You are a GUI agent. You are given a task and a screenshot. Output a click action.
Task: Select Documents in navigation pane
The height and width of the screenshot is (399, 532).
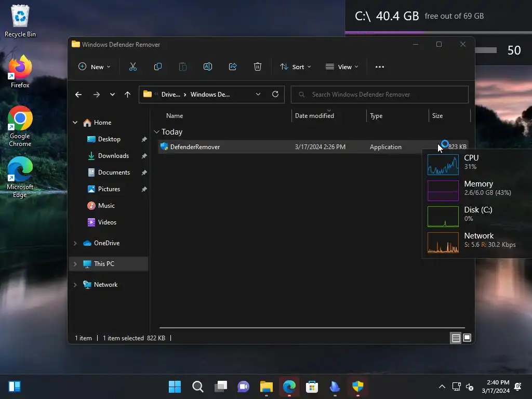pyautogui.click(x=114, y=172)
